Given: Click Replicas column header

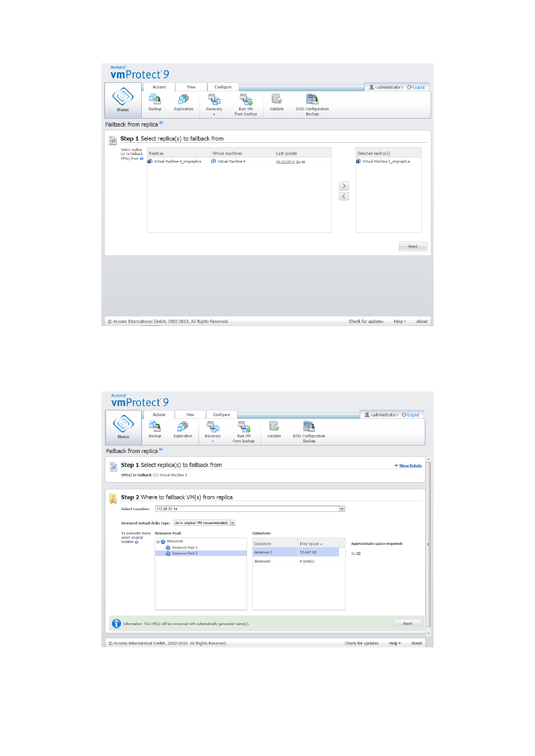Looking at the screenshot, I should coord(179,153).
